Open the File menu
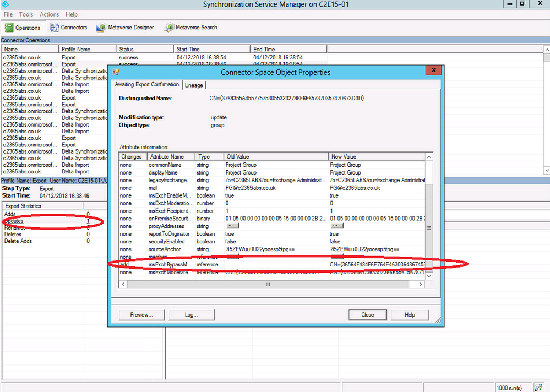Image resolution: width=550 pixels, height=392 pixels. (x=8, y=14)
